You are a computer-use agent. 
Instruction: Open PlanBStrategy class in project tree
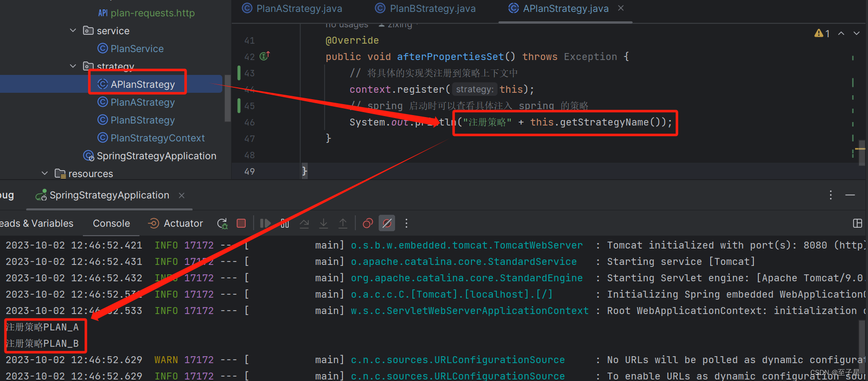click(136, 120)
